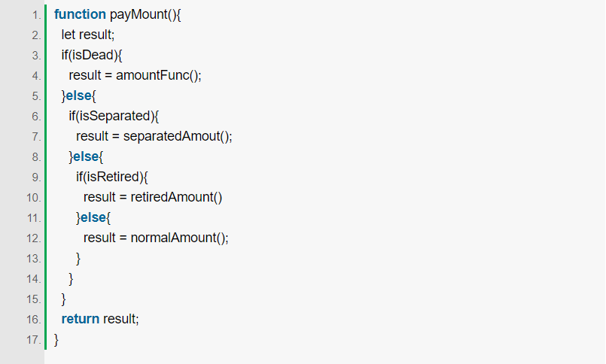Image resolution: width=606 pixels, height=364 pixels.
Task: Click the function keyword on line 1
Action: (80, 15)
